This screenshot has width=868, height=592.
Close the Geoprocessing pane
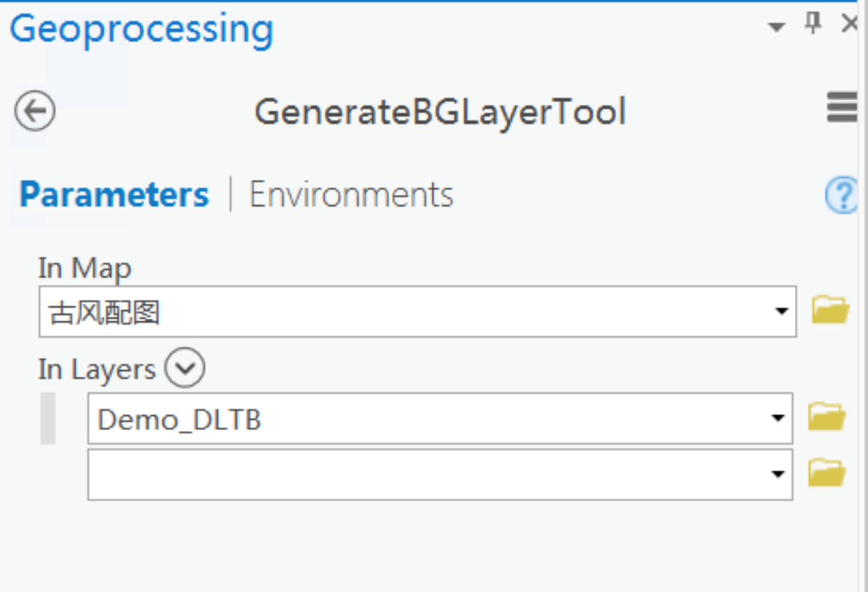pyautogui.click(x=850, y=23)
